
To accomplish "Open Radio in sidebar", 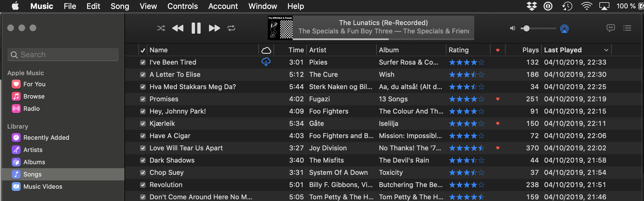I will [x=26, y=109].
